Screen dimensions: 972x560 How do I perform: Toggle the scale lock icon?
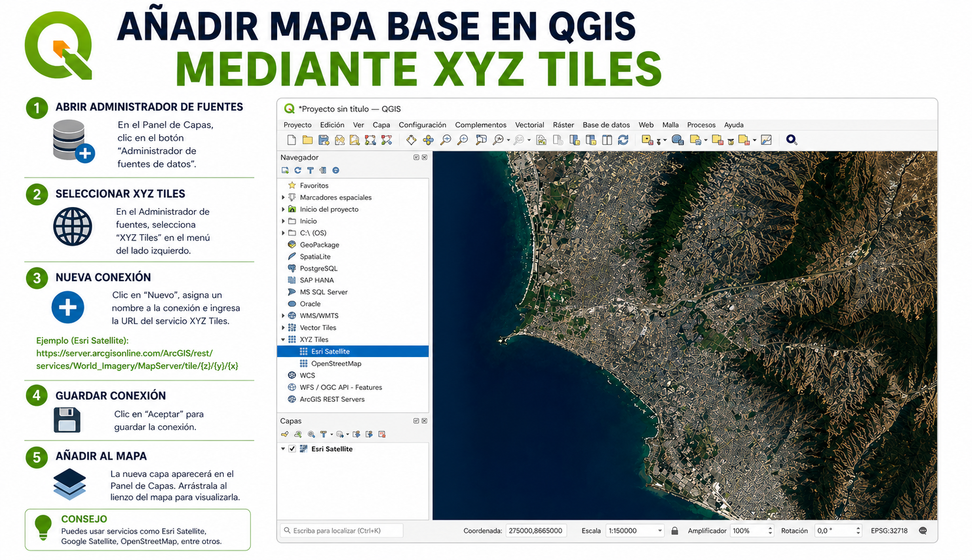(x=675, y=531)
